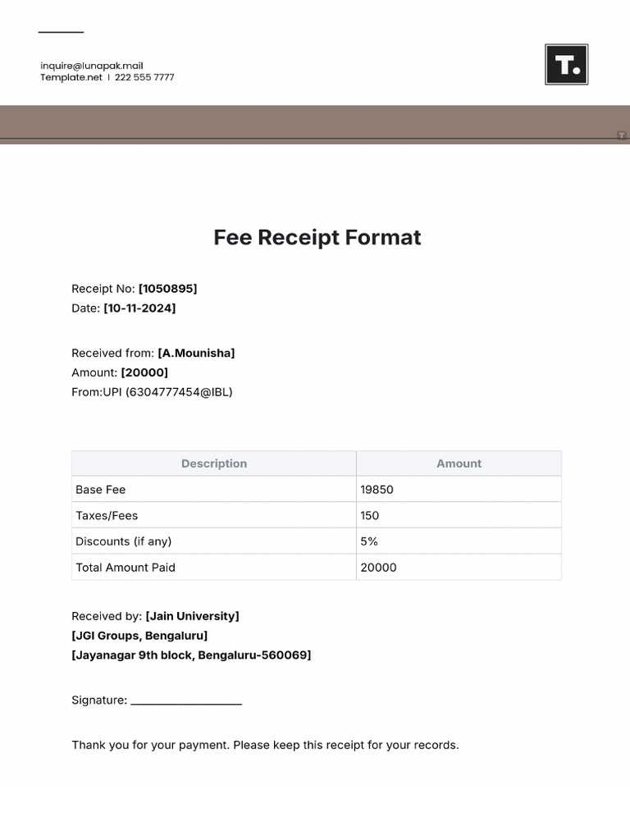Click the Discounts (if any) label

click(x=124, y=541)
